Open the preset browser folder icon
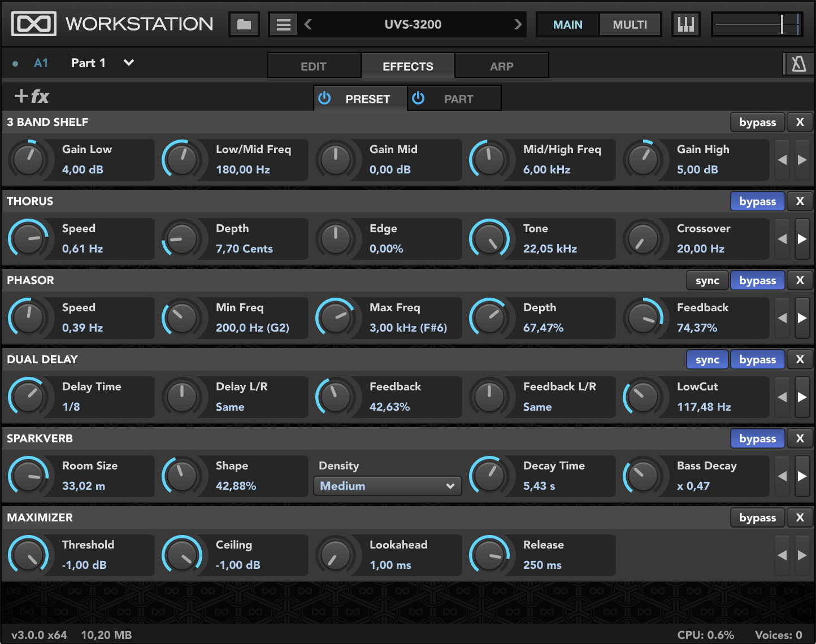The height and width of the screenshot is (644, 816). [x=244, y=24]
